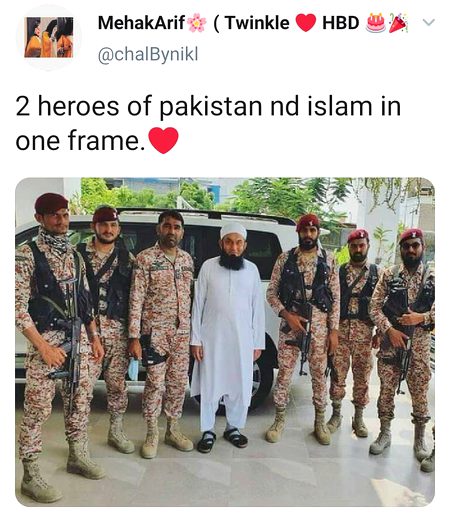Click the birthday cake emoji after HBD
The height and width of the screenshot is (515, 450).
[x=376, y=23]
